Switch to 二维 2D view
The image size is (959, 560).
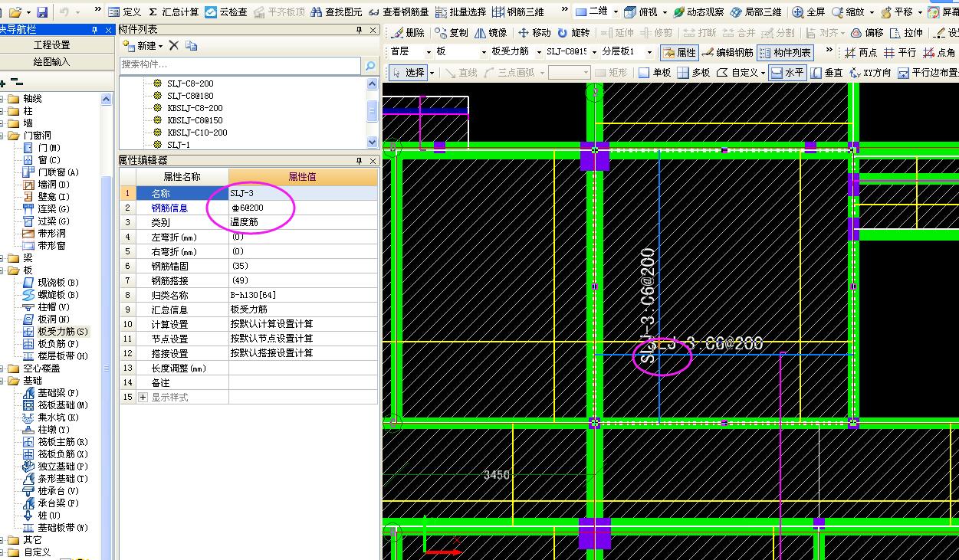pos(592,12)
